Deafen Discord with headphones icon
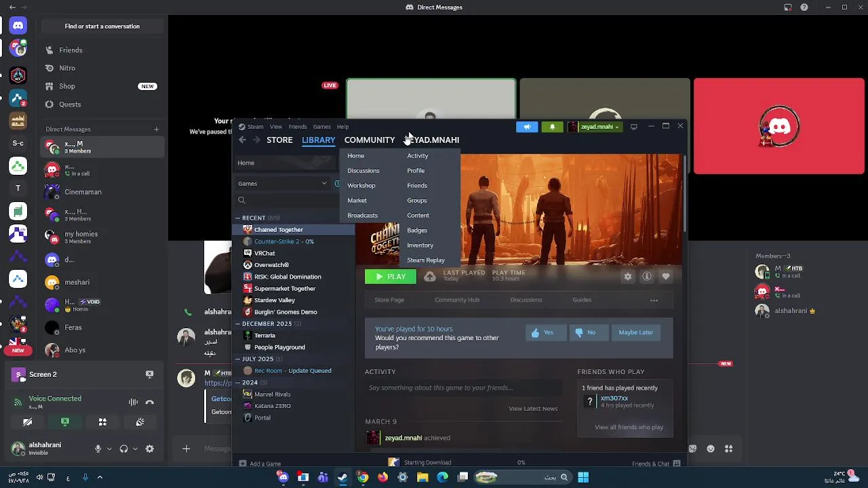 point(123,449)
